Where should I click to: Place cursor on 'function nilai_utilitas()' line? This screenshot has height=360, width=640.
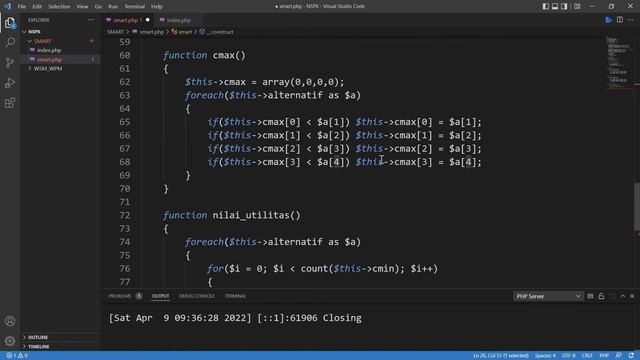[x=231, y=215]
